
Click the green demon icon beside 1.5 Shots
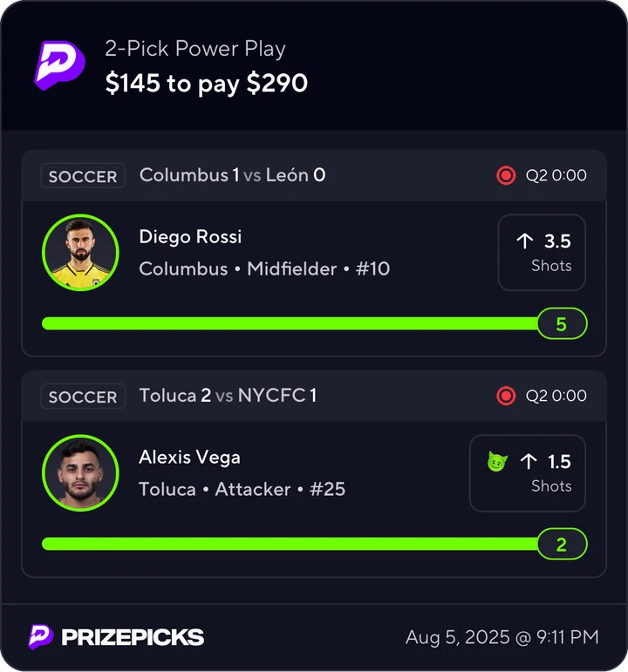point(497,462)
